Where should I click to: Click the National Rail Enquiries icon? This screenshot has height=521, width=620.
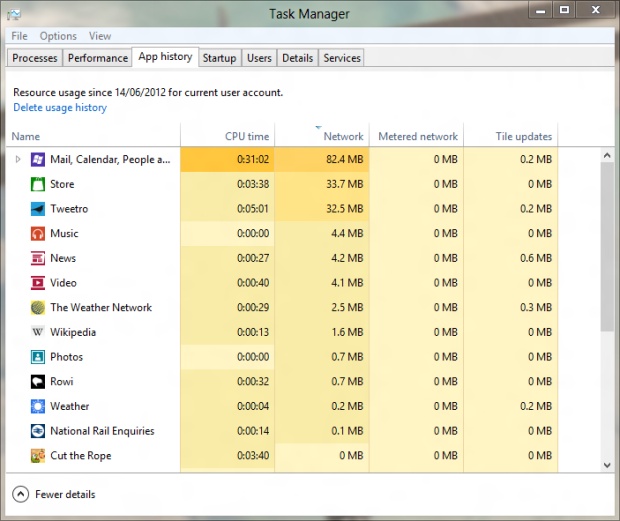pyautogui.click(x=38, y=431)
